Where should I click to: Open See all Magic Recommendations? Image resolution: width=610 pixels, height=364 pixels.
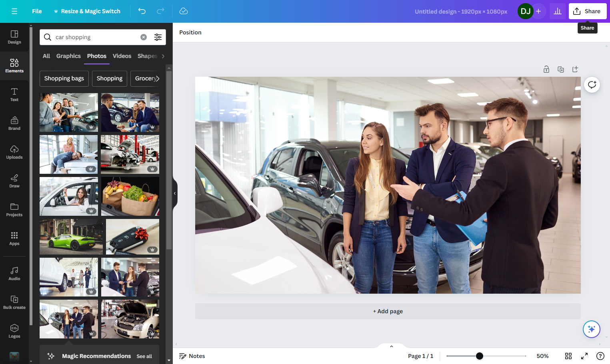144,356
